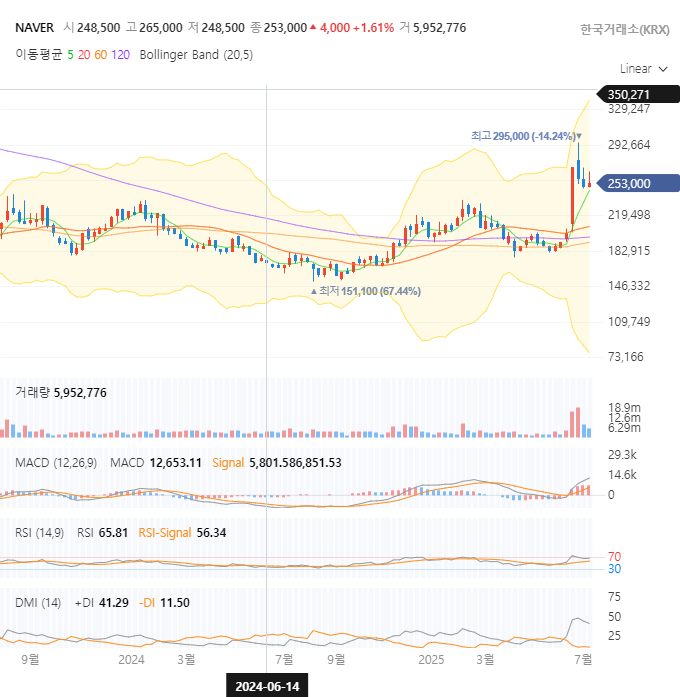Click the 18.9m volume axis label
The image size is (680, 697).
pos(624,408)
